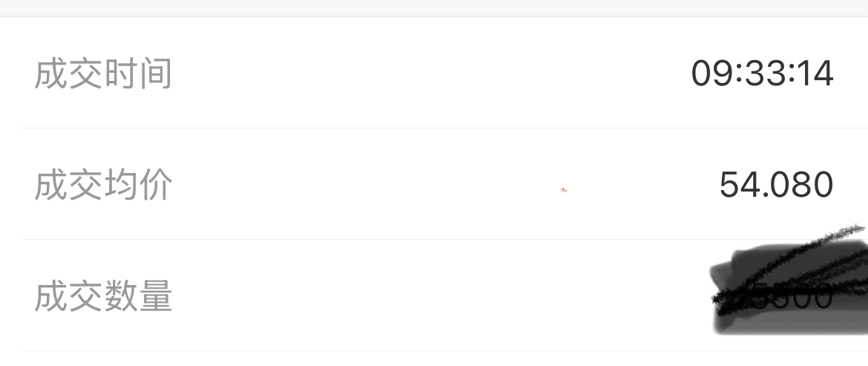Tap the 54.080 average price value

(x=776, y=184)
